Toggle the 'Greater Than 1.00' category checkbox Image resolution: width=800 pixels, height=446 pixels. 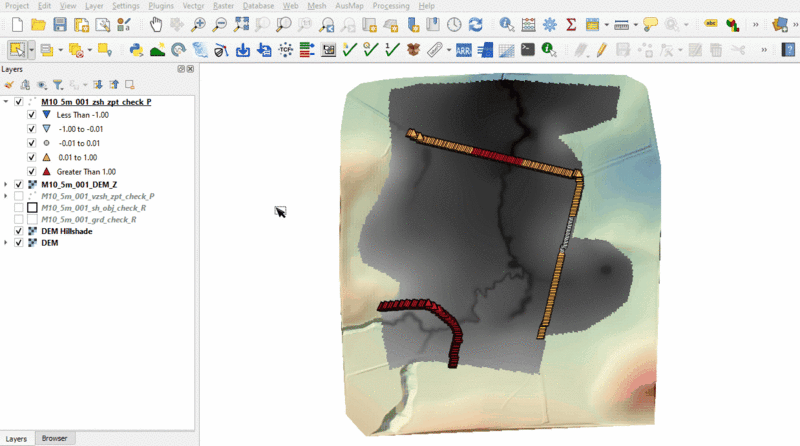32,171
